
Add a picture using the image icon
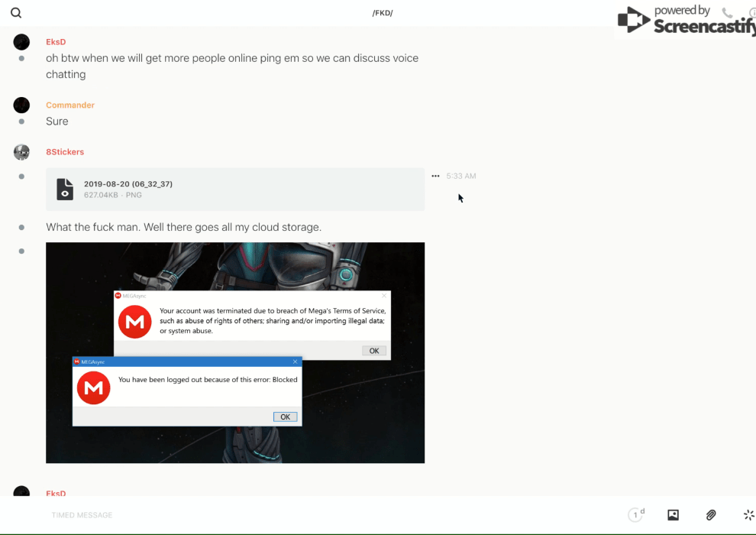[673, 515]
